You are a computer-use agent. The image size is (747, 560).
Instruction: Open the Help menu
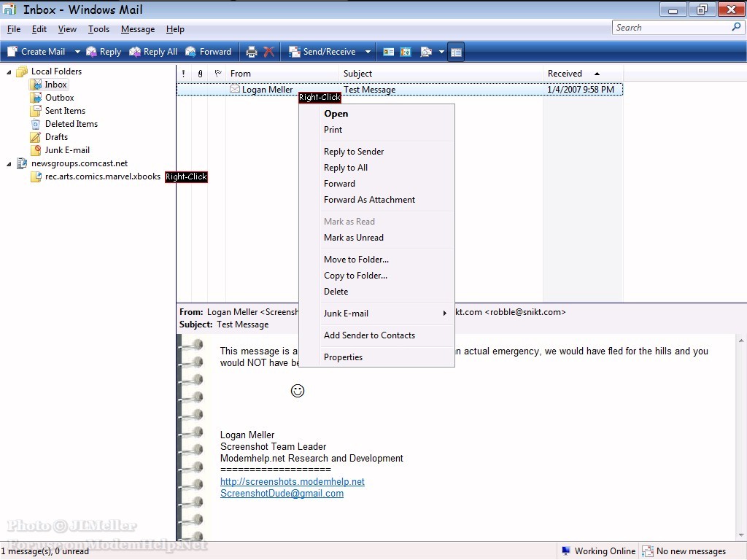point(175,29)
